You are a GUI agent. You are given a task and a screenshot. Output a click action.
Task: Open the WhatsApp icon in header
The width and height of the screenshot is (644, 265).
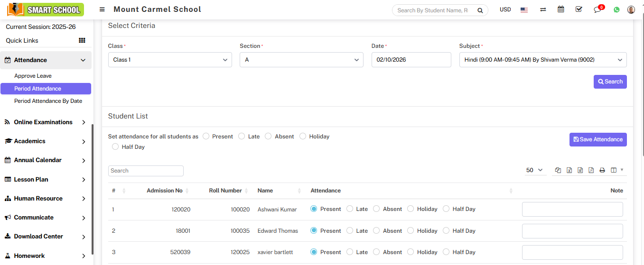coord(616,9)
